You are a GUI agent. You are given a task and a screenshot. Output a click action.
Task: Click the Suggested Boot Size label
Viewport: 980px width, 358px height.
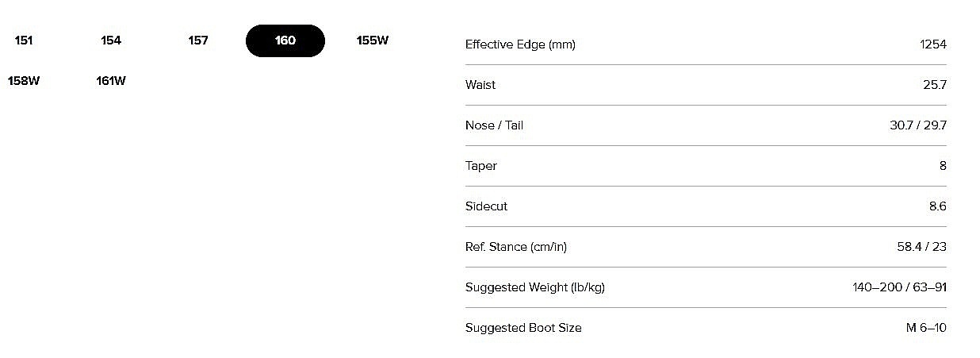point(523,328)
